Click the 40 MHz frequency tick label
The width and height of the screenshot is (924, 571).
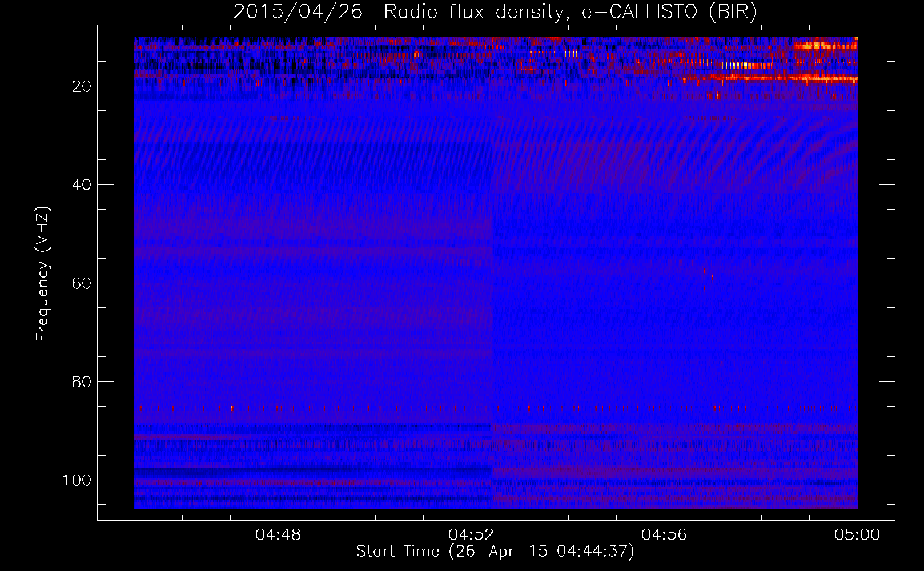pos(82,185)
